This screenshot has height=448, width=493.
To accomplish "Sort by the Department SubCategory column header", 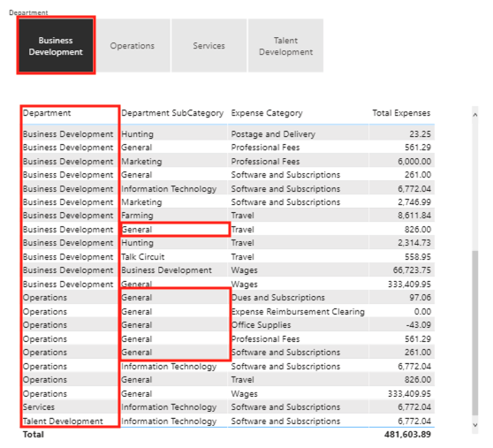I will (172, 113).
